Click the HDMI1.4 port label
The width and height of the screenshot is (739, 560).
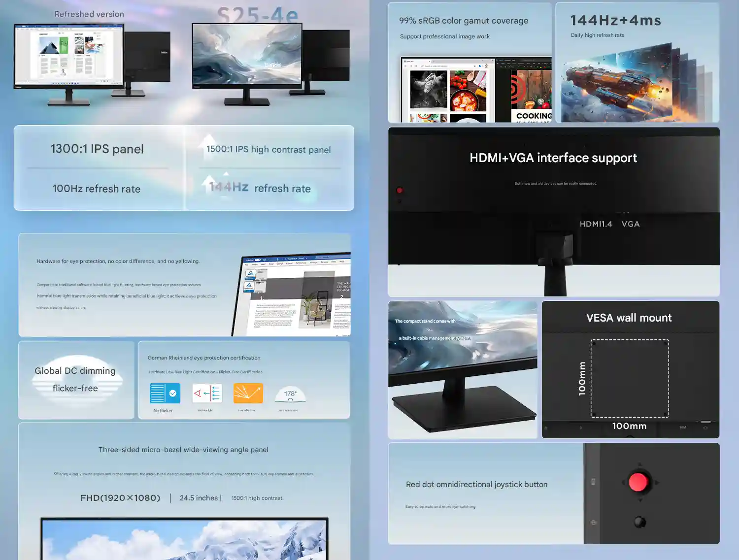(596, 224)
